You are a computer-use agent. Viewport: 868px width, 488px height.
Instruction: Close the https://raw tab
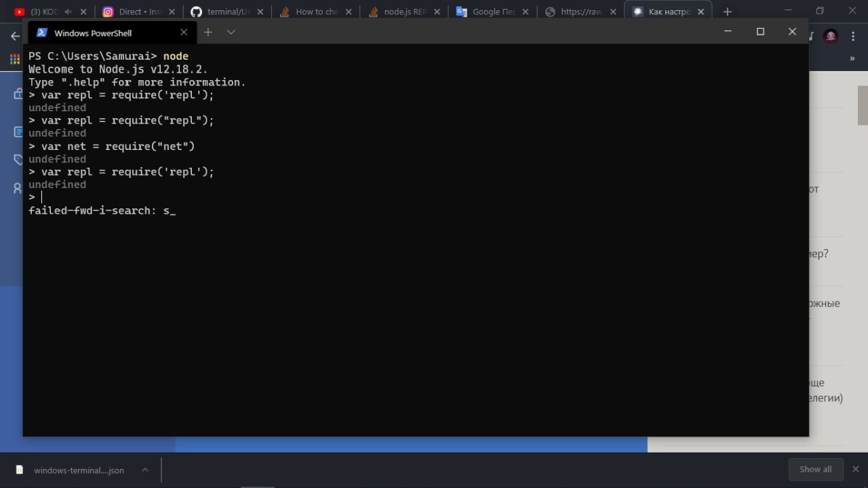[x=614, y=12]
